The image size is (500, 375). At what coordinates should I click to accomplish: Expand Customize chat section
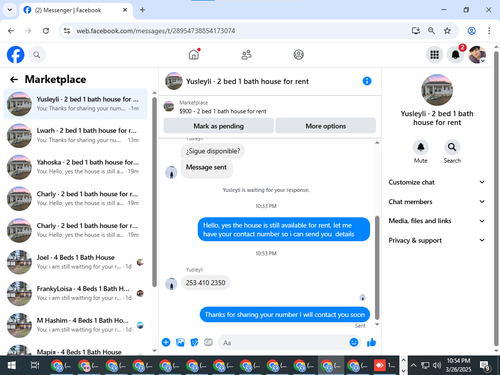tap(436, 182)
